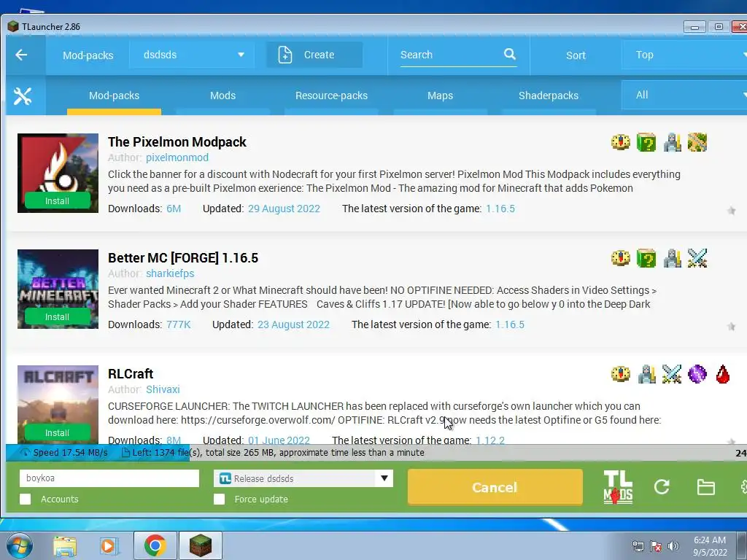Click RLCraft's crossed swords icon
The width and height of the screenshot is (747, 560).
[672, 374]
